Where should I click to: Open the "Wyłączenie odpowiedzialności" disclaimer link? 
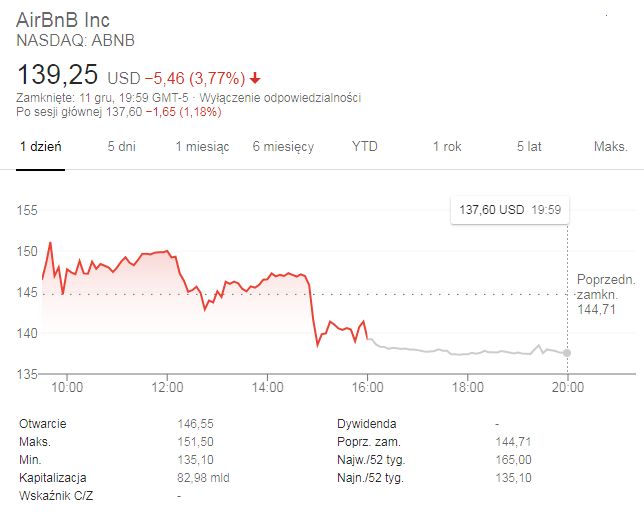click(281, 98)
